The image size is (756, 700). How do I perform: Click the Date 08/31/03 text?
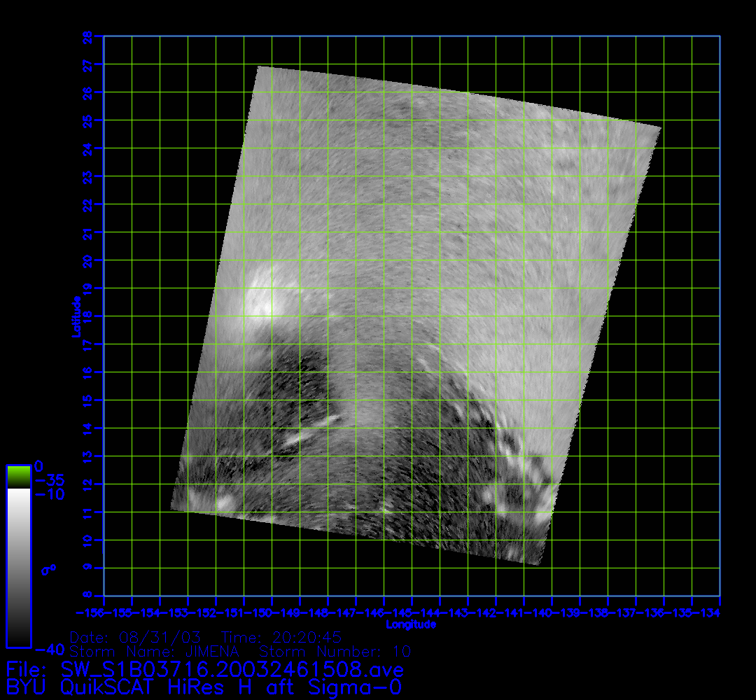pyautogui.click(x=136, y=638)
